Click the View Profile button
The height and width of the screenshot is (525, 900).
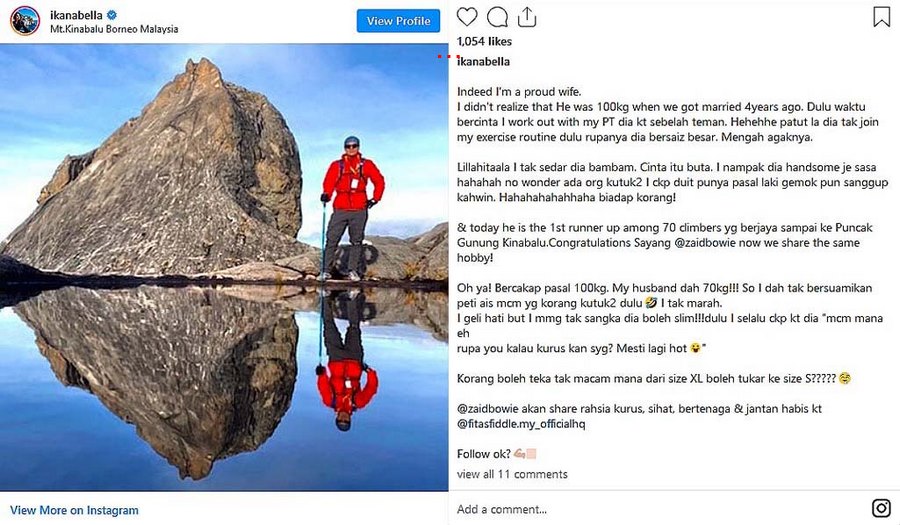point(398,21)
